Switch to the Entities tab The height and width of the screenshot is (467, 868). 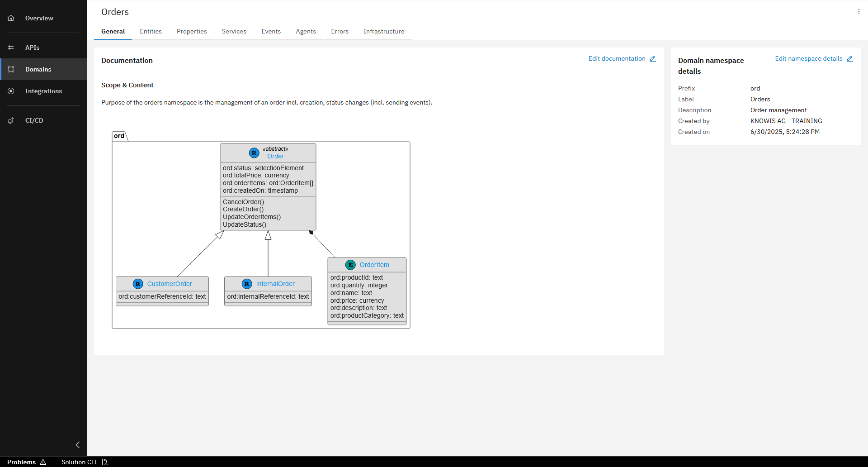151,31
